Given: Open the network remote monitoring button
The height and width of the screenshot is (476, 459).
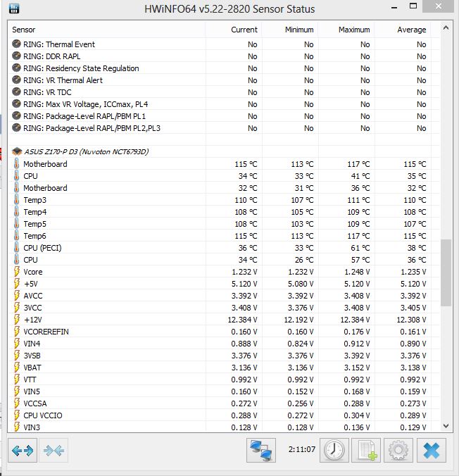Looking at the screenshot, I should [261, 450].
